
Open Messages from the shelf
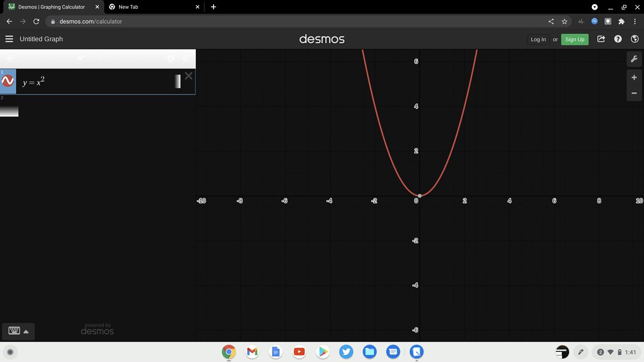click(x=393, y=352)
